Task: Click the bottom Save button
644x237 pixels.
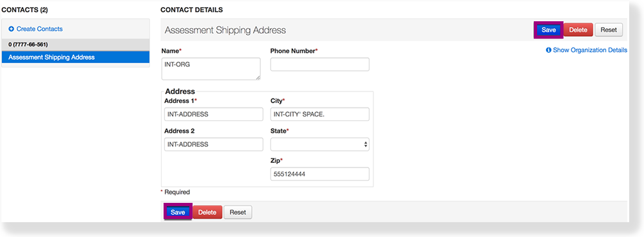Action: click(178, 213)
